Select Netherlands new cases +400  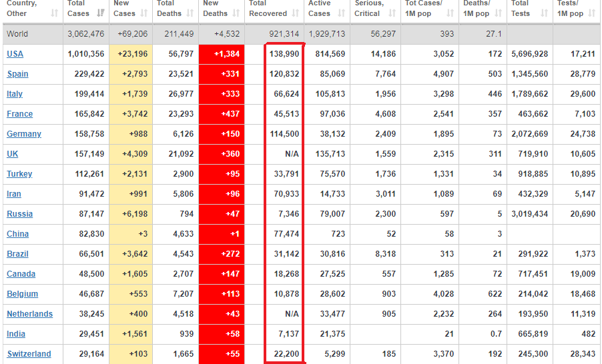(138, 314)
